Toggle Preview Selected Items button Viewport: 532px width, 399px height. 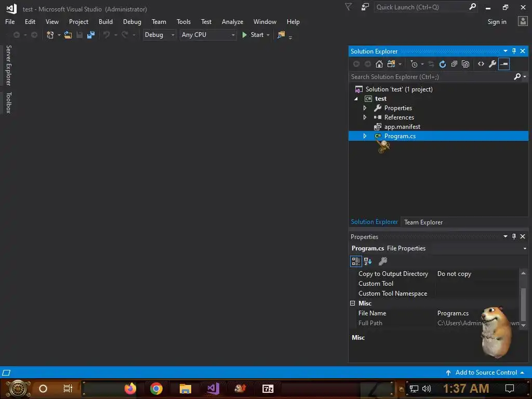tap(504, 64)
